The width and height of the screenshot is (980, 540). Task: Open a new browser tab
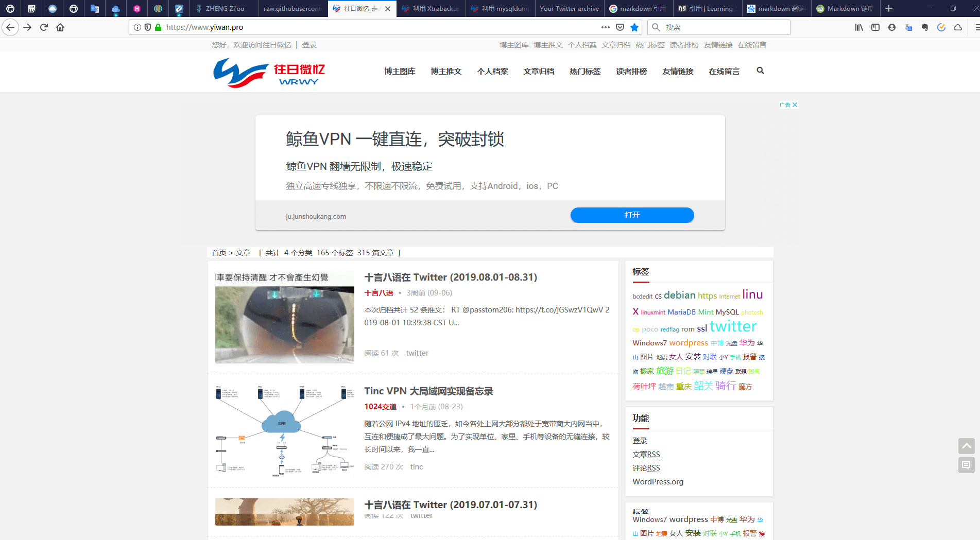pyautogui.click(x=889, y=8)
